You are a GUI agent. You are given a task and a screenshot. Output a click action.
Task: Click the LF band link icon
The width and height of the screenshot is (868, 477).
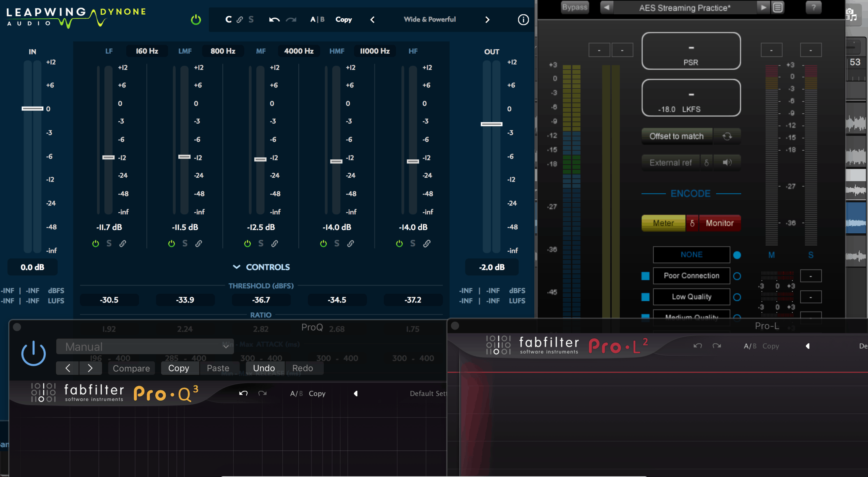tap(123, 243)
